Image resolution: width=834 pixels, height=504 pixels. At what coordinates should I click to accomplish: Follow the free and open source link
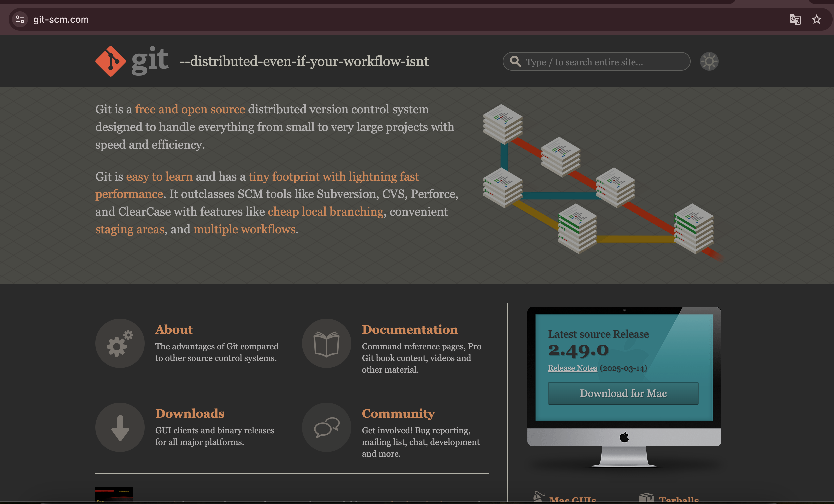click(x=190, y=109)
